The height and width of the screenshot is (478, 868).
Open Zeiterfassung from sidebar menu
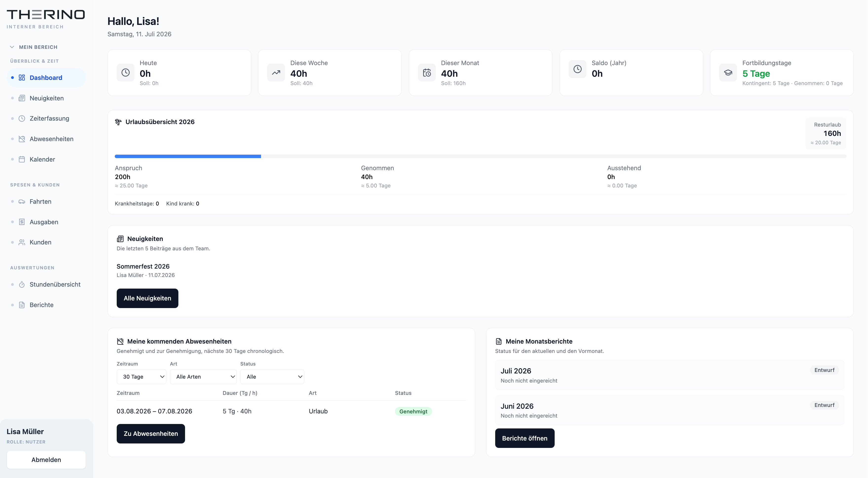click(46, 119)
